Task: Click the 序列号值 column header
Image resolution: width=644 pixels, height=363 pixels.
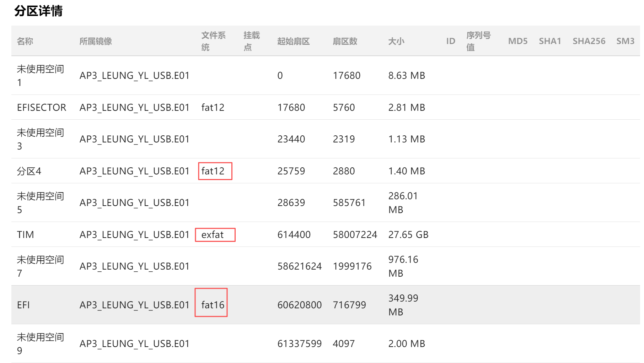Action: [478, 41]
